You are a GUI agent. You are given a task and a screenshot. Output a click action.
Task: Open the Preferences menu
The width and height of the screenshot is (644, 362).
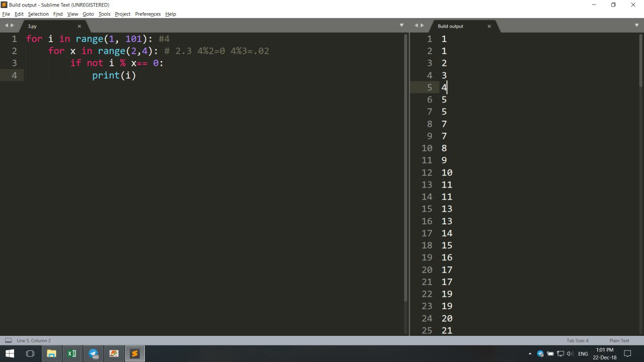tap(148, 14)
